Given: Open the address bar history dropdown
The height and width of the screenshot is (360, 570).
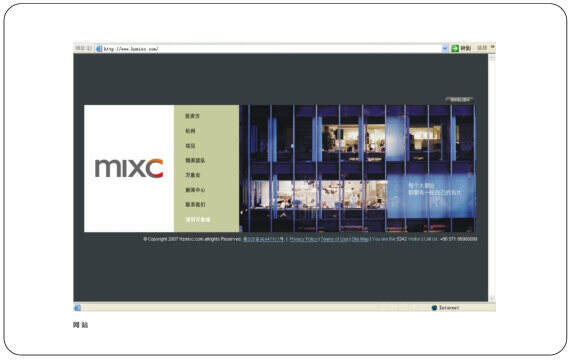Looking at the screenshot, I should click(445, 48).
